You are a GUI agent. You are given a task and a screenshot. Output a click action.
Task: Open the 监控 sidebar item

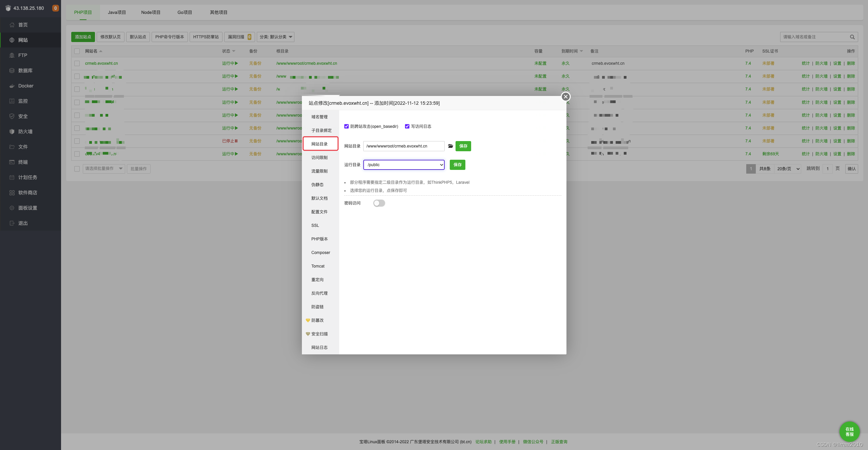click(31, 101)
